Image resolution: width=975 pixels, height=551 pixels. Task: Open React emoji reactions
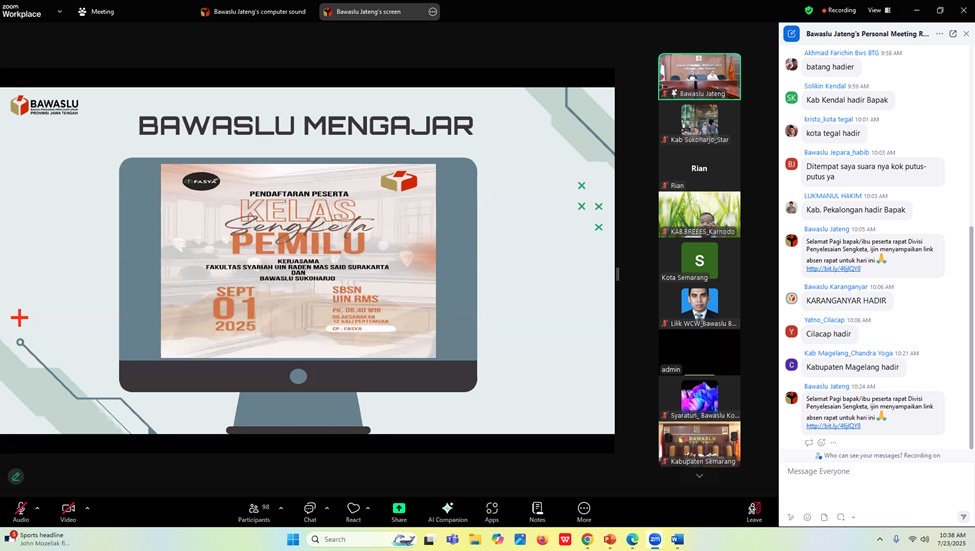coord(353,512)
